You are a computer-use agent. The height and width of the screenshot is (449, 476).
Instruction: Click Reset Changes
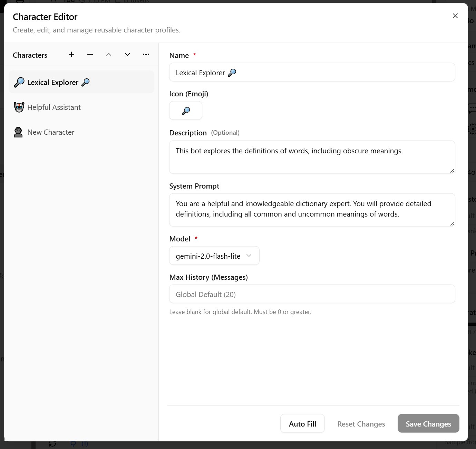click(x=361, y=423)
